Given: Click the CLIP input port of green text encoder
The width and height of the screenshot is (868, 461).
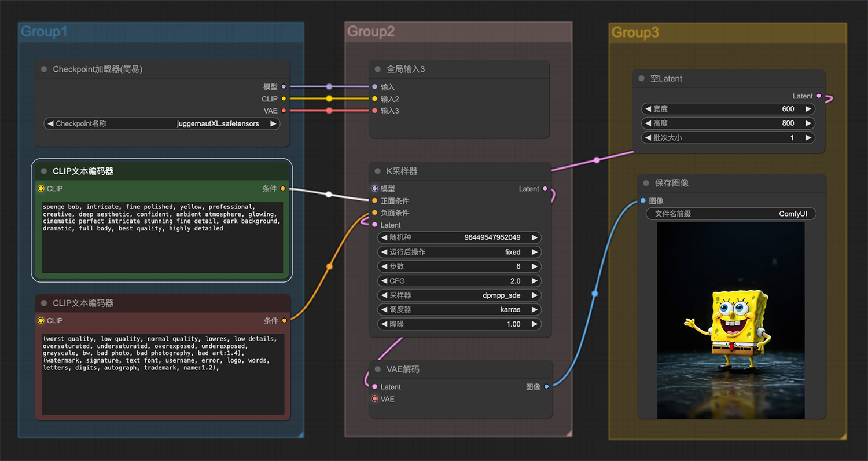Looking at the screenshot, I should pos(41,189).
